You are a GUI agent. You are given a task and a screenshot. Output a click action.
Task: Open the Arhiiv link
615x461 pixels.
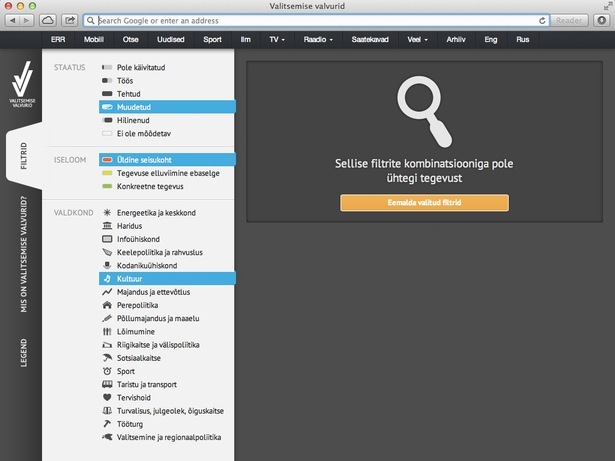click(x=456, y=41)
